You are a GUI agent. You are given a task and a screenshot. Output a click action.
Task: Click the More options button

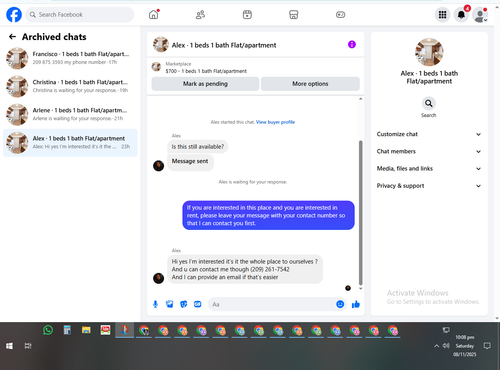click(x=310, y=84)
